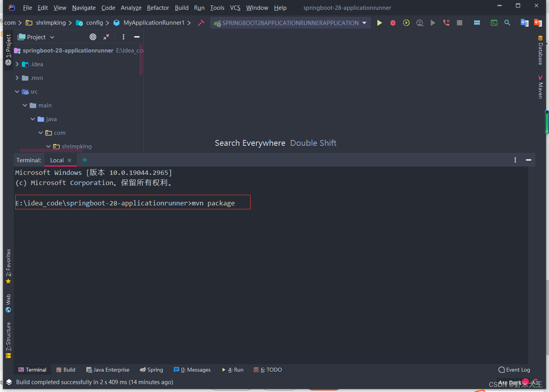Run the SpringBoot28ApplicationRunner application
549x392 pixels.
pyautogui.click(x=379, y=23)
